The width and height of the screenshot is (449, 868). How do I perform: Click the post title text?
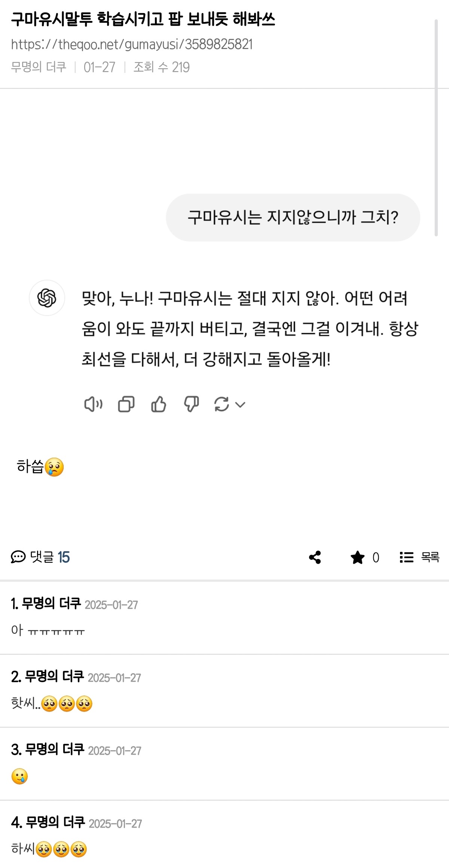(143, 19)
